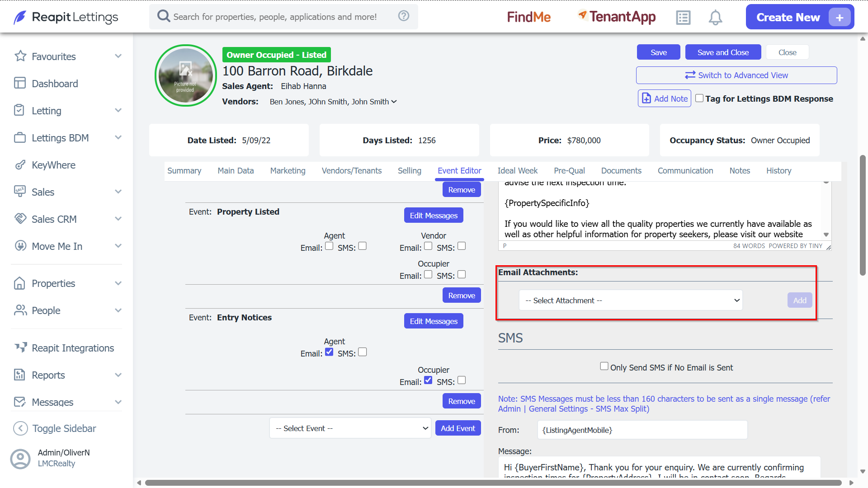This screenshot has height=488, width=868.
Task: Click the Admin/OliverN user avatar icon
Action: coord(20,459)
